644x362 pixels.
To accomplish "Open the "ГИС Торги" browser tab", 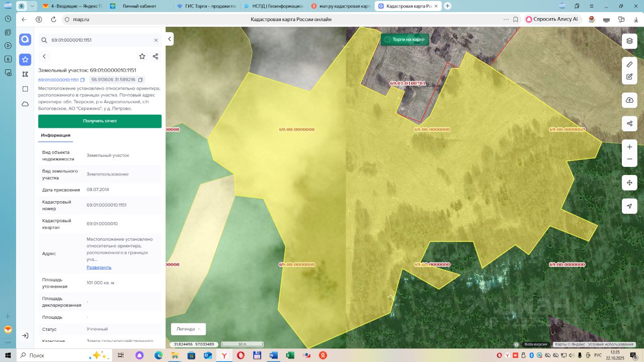I will (206, 6).
